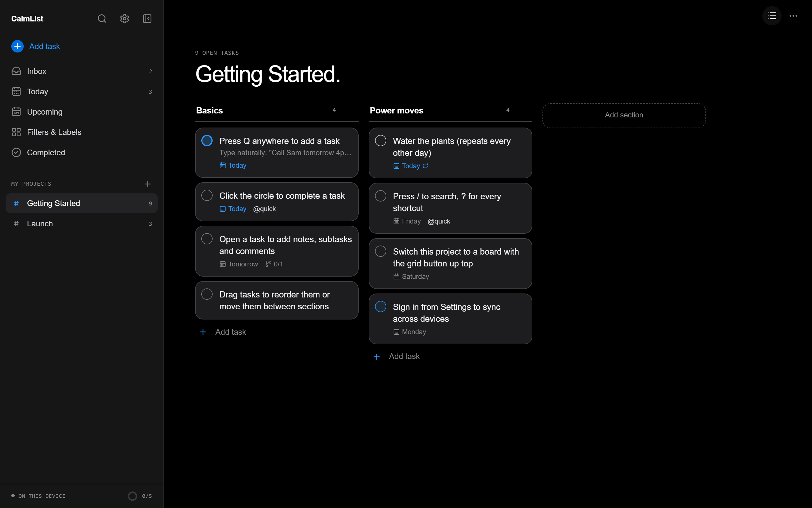Click the Add section button

coord(624,115)
